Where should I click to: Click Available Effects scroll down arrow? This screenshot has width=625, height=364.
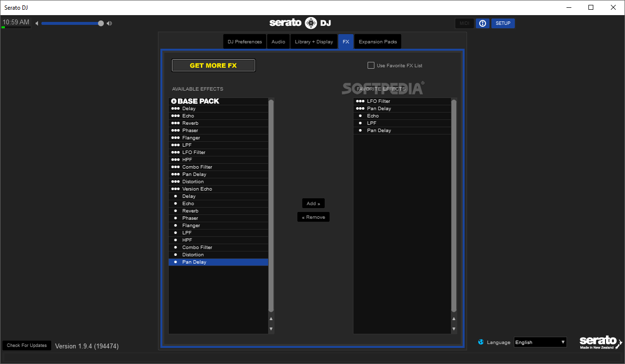[x=271, y=329]
